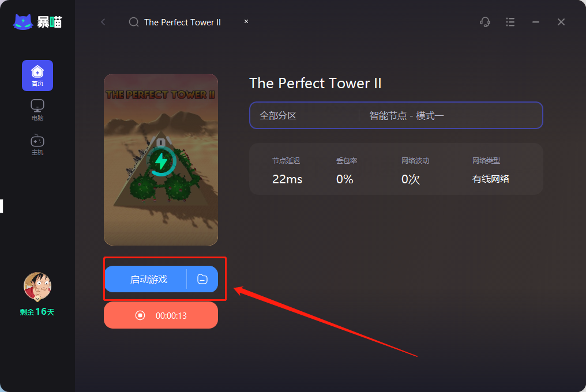
Task: Click the 网络类型 label
Action: [486, 161]
